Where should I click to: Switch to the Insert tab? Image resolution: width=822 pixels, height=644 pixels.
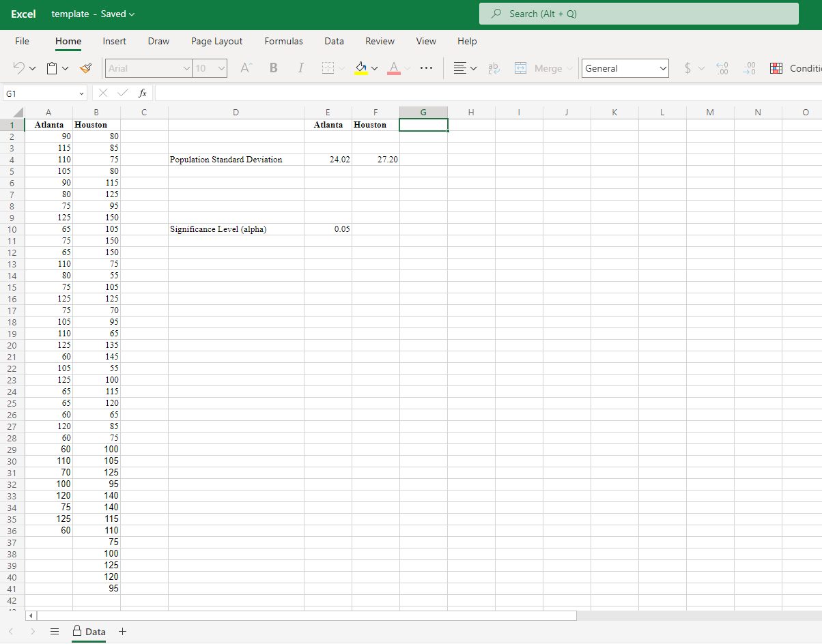point(114,41)
